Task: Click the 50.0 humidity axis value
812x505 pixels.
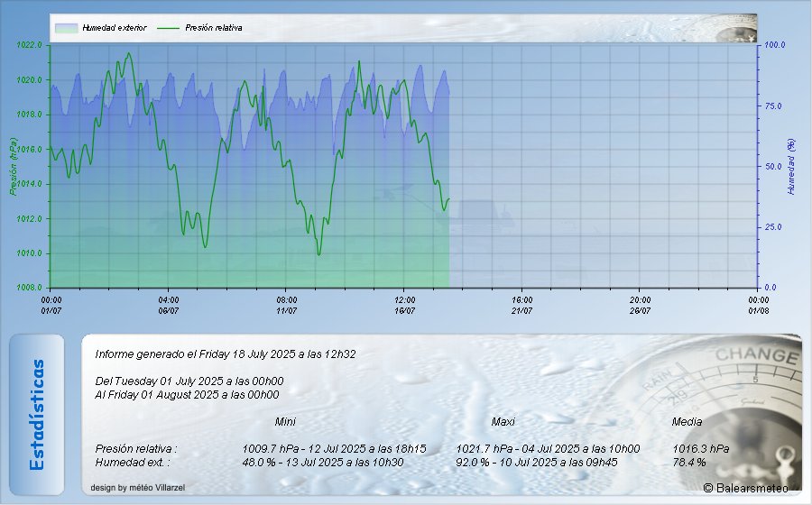Action: click(x=773, y=167)
